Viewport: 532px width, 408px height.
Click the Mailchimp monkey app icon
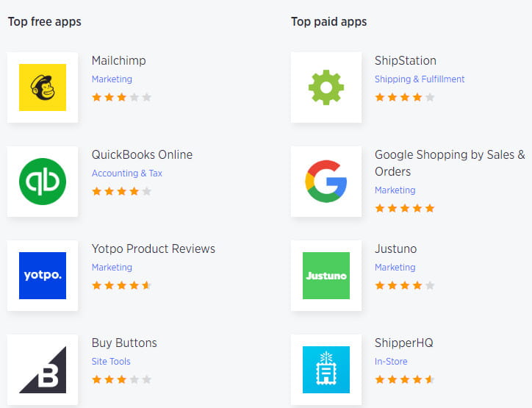(x=43, y=87)
